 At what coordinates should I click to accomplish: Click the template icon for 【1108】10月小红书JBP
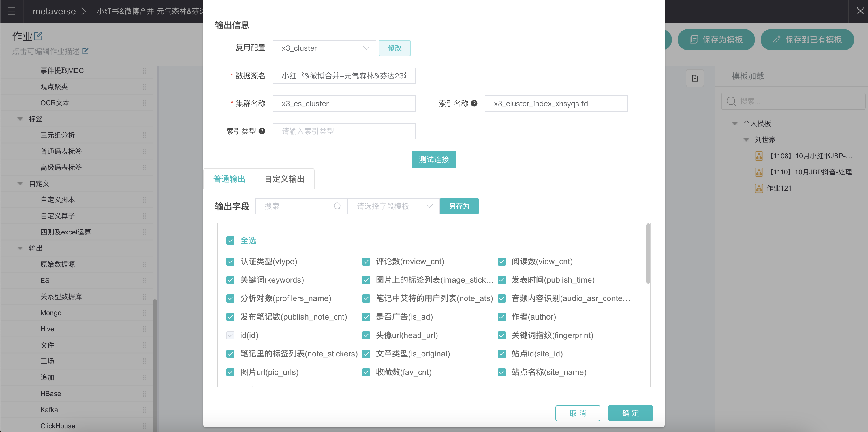click(759, 156)
